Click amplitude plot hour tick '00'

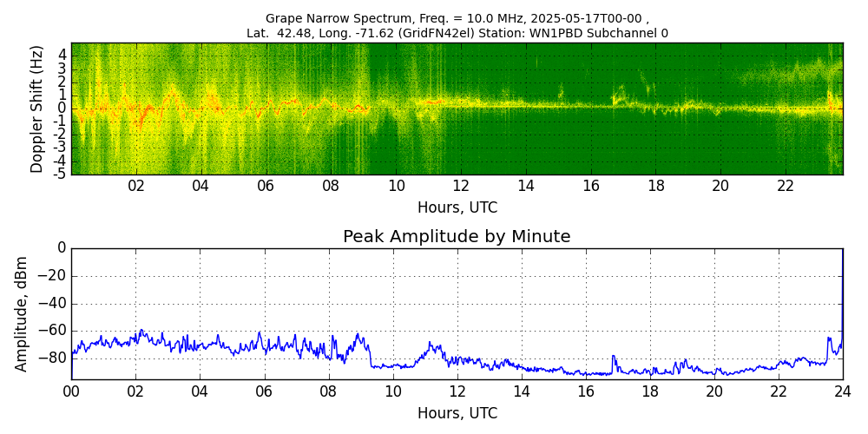[71, 392]
